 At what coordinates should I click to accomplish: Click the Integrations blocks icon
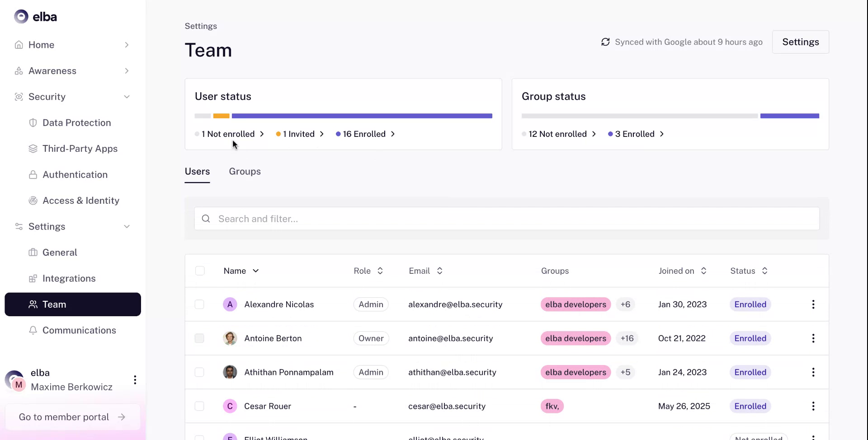click(33, 278)
